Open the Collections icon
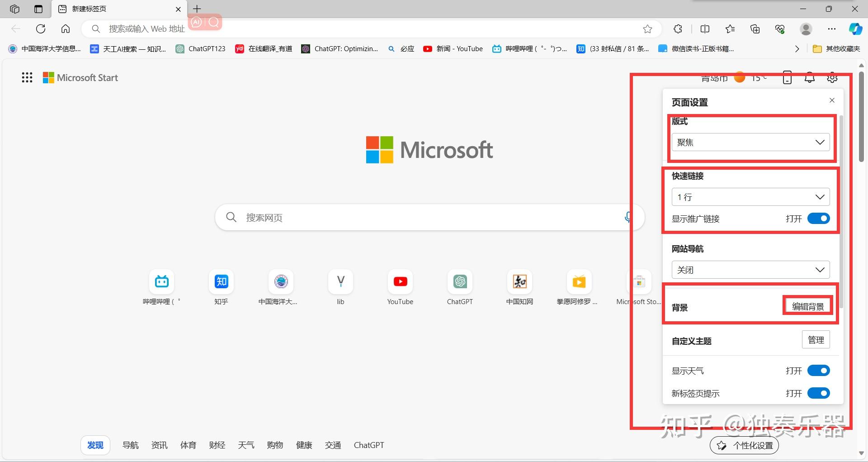 [x=755, y=29]
